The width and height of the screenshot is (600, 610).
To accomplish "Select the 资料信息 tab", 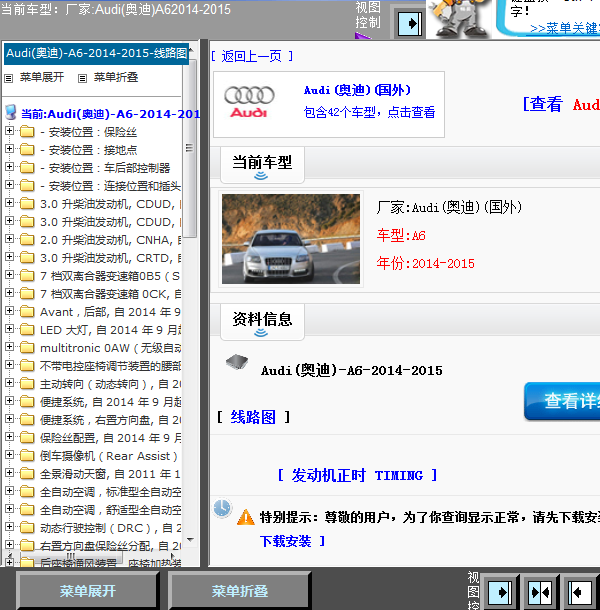I will [x=262, y=322].
